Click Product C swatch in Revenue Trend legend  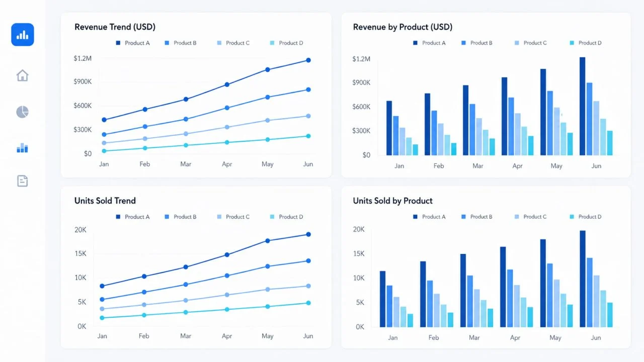(x=219, y=43)
